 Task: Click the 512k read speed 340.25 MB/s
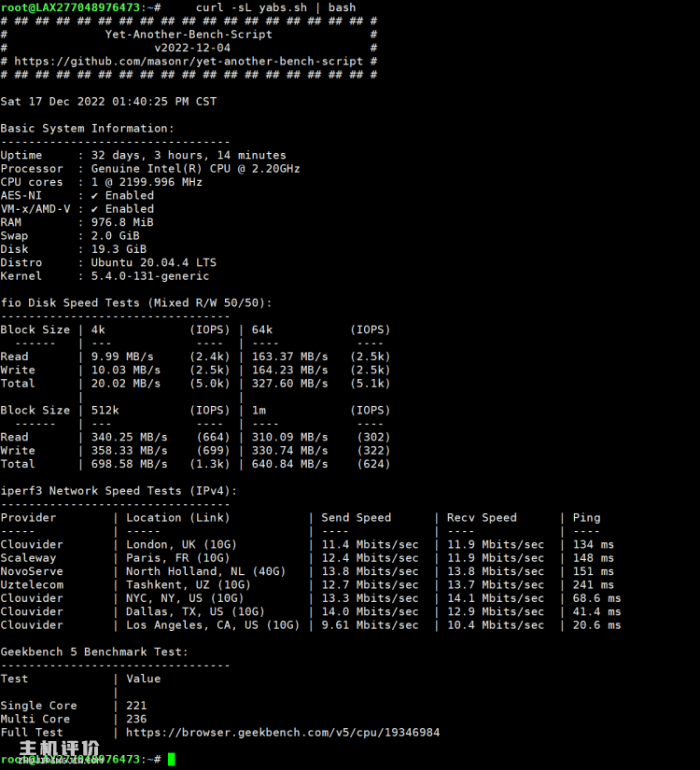(x=129, y=437)
